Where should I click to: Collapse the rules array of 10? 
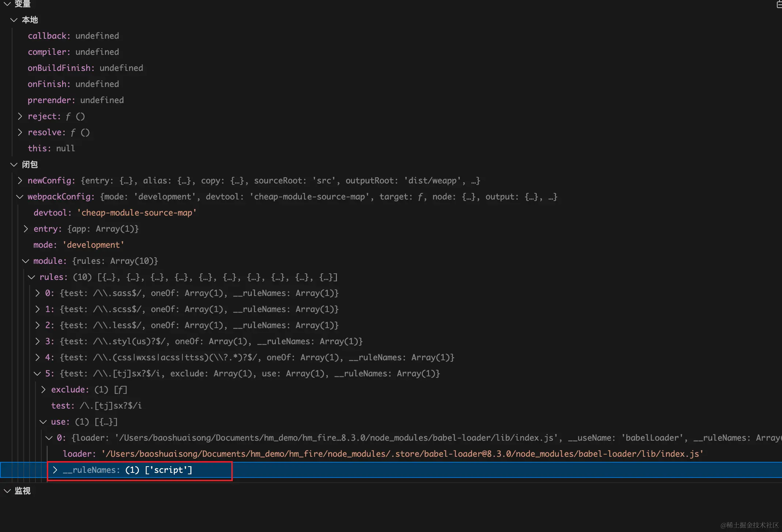[32, 277]
